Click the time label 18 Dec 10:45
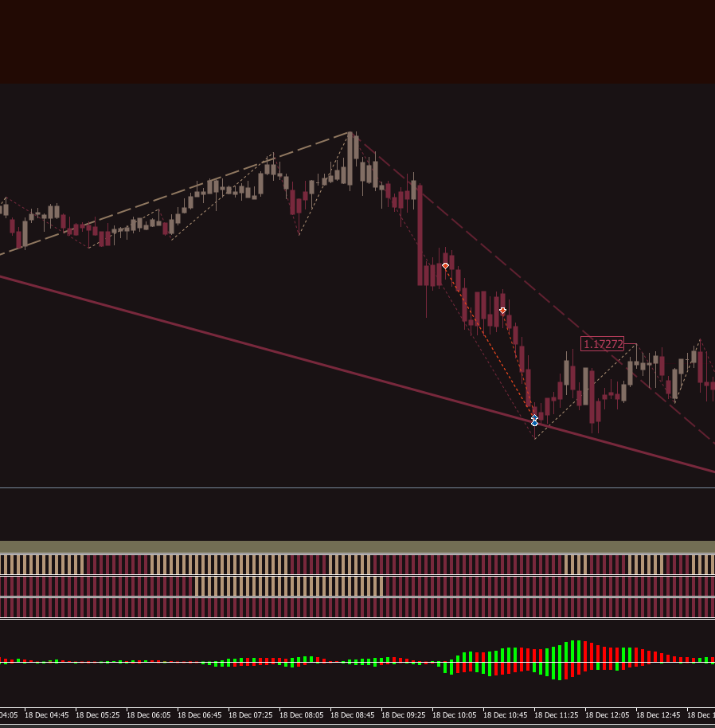Screen dimensions: 715x728 coord(506,715)
